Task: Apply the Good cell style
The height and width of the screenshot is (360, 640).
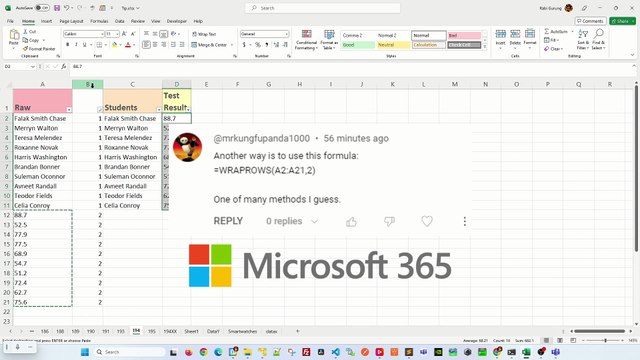Action: coord(358,45)
